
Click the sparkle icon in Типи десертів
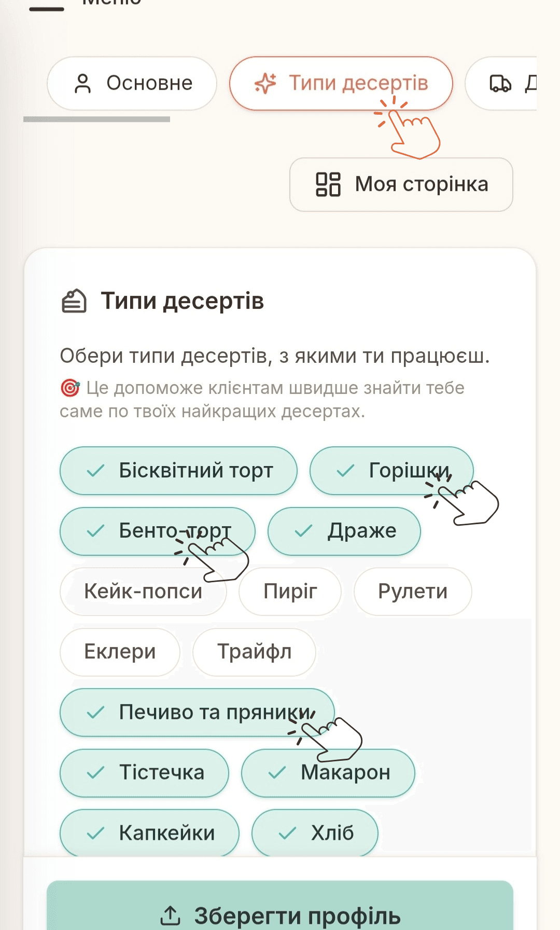265,83
